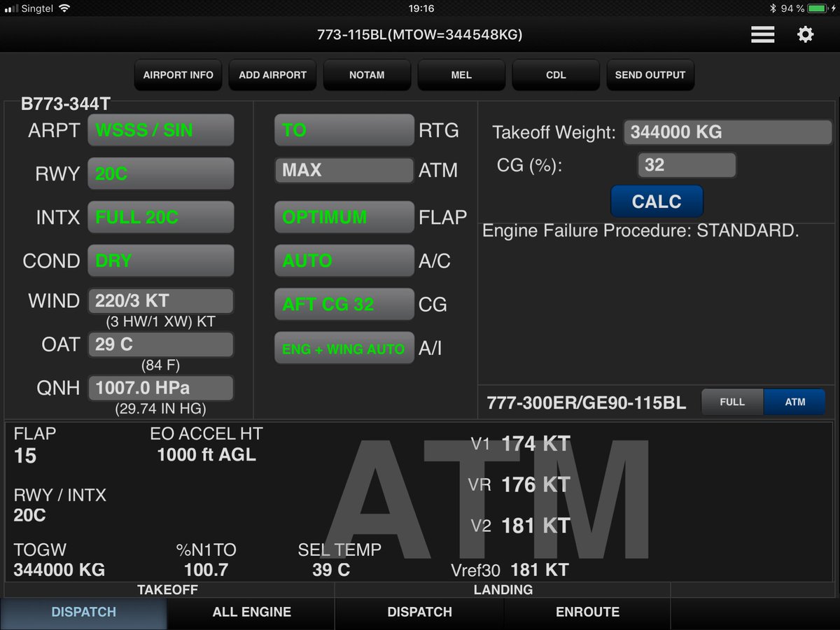
Task: Select the FULL thrust segment
Action: pos(732,402)
